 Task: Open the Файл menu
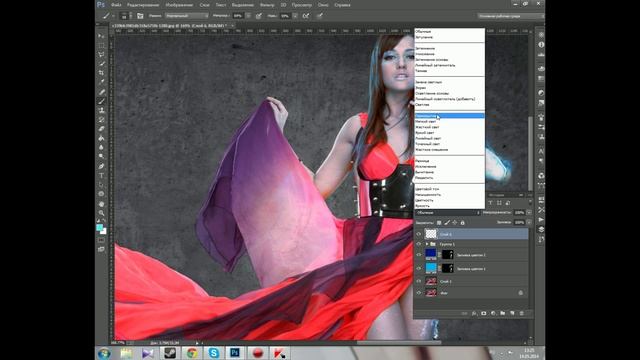116,5
